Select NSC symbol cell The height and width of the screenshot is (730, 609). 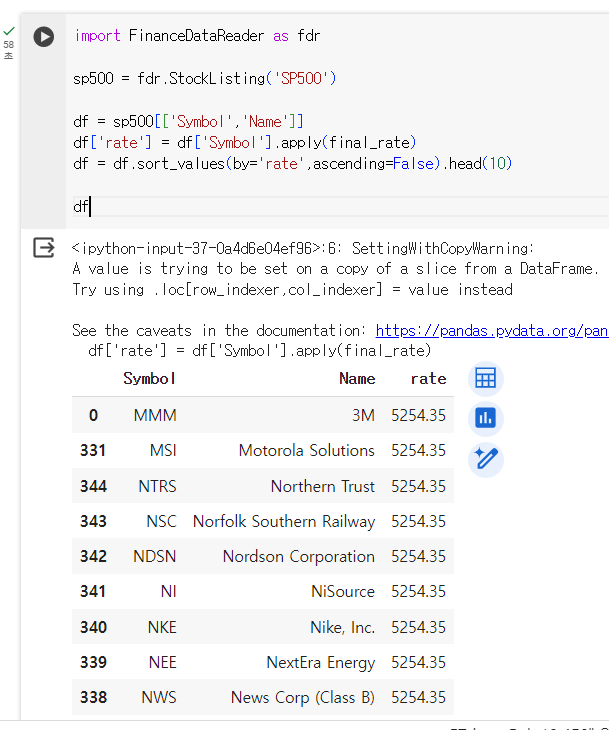pos(162,521)
